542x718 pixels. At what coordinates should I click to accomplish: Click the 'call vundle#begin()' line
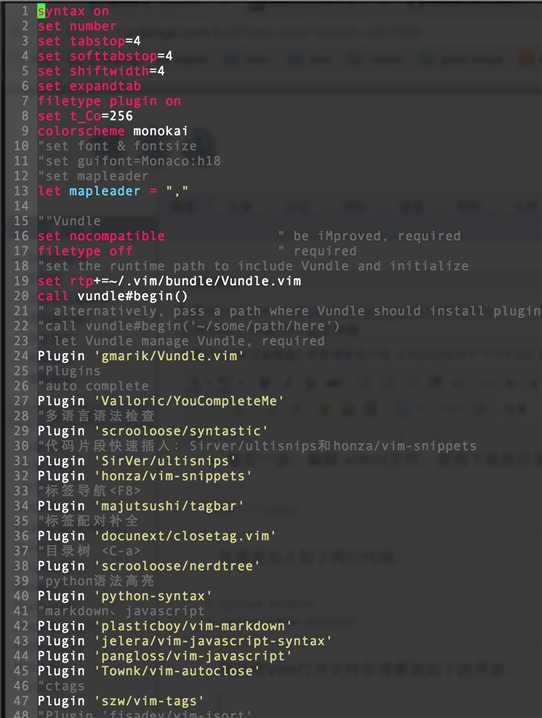click(x=113, y=296)
